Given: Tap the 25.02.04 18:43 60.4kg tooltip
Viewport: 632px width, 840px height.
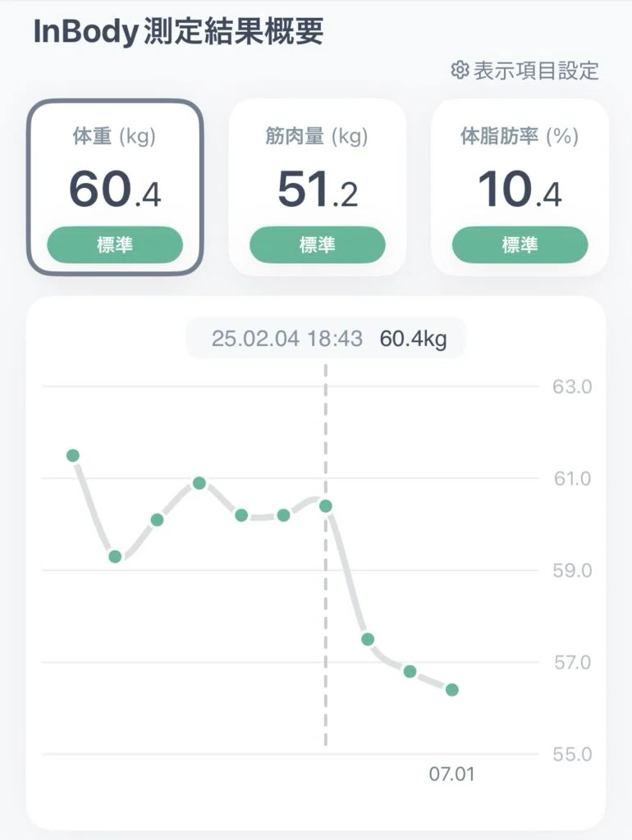Looking at the screenshot, I should click(326, 339).
